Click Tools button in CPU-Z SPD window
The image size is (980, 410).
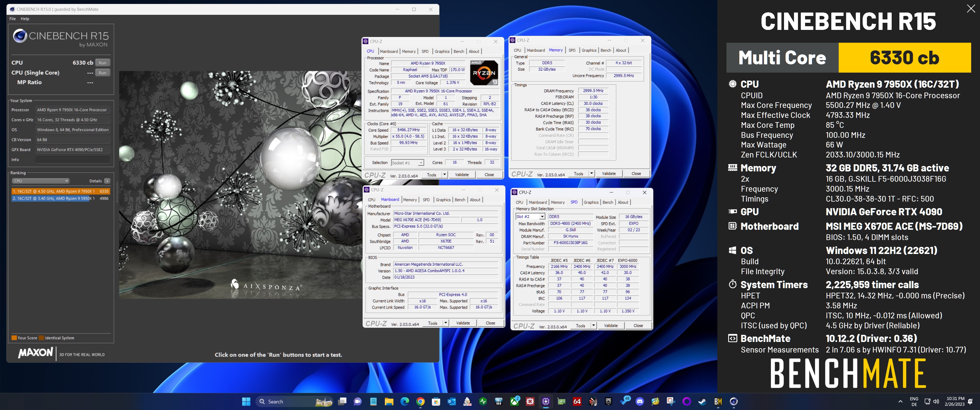(x=580, y=325)
